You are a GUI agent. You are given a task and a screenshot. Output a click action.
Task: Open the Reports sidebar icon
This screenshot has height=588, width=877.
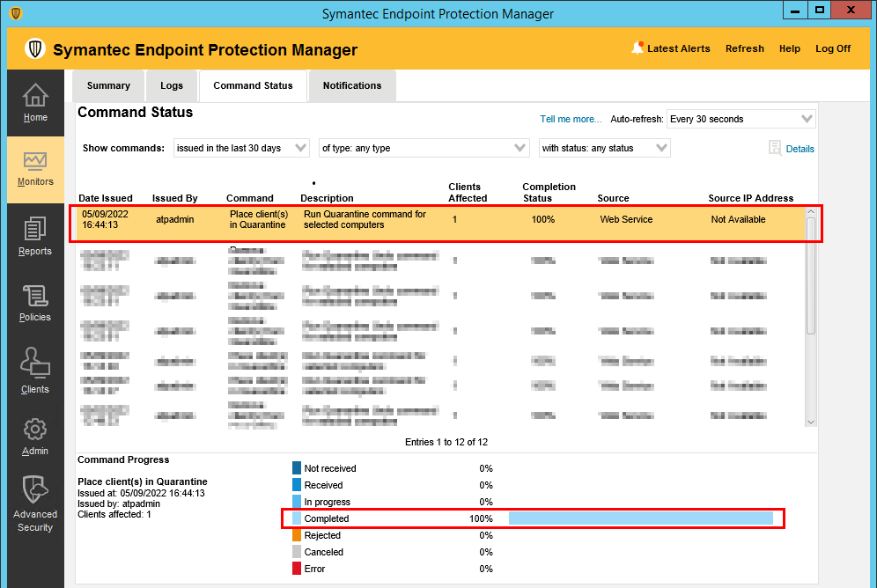pyautogui.click(x=35, y=230)
